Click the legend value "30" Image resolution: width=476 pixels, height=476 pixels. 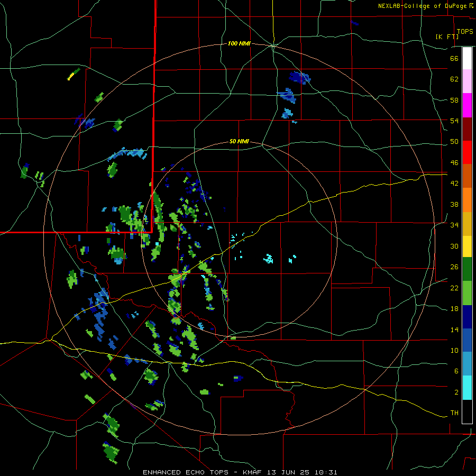pyautogui.click(x=454, y=246)
